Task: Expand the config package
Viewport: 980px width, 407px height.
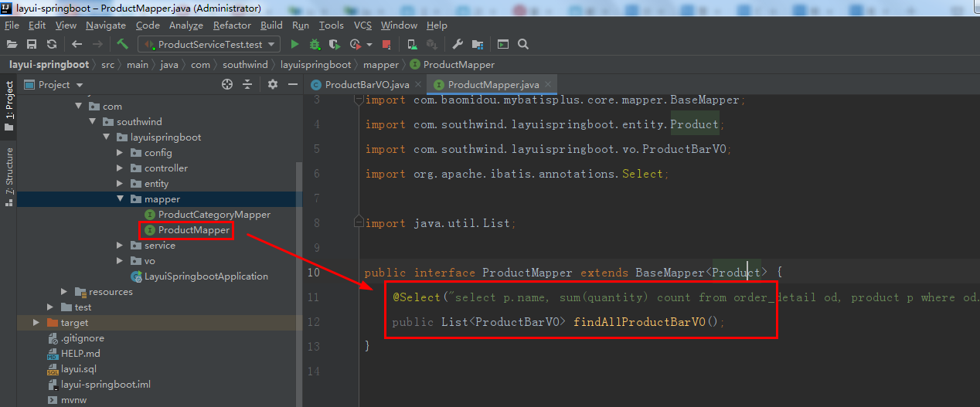Action: point(120,153)
